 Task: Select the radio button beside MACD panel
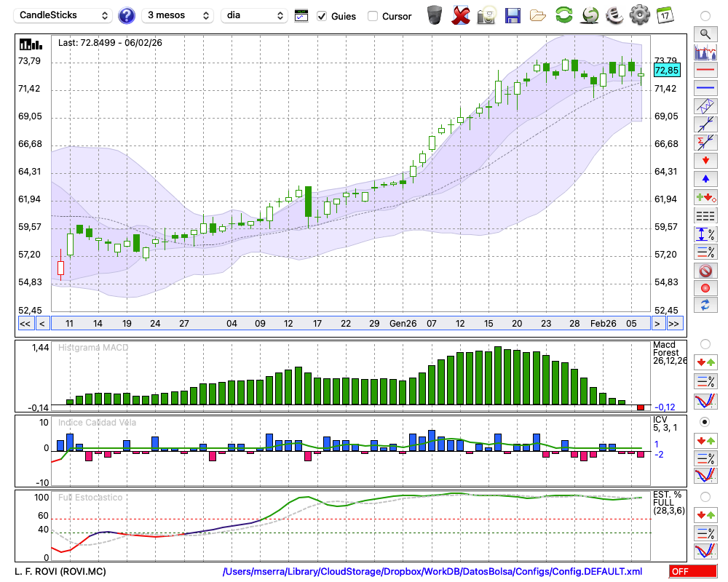(x=705, y=343)
